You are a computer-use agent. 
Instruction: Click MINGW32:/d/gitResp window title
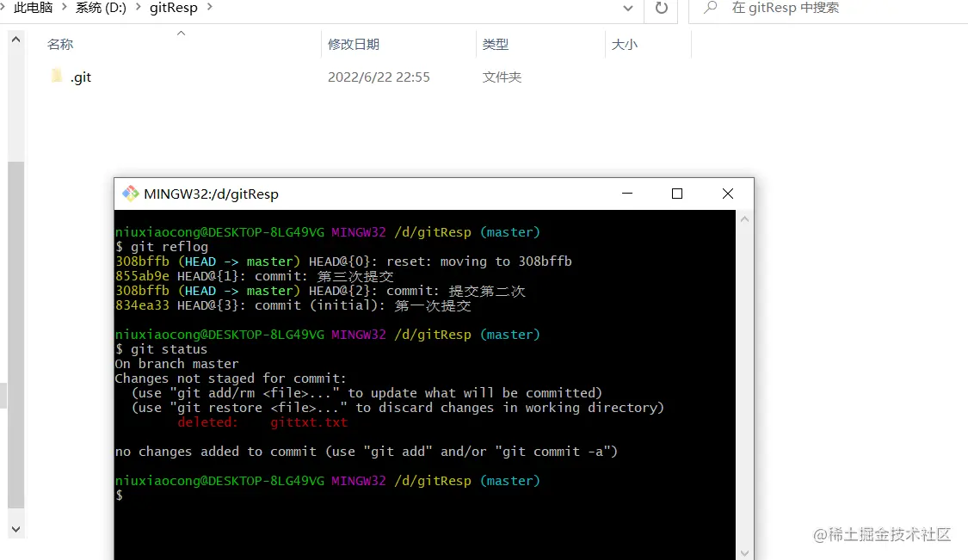[211, 194]
